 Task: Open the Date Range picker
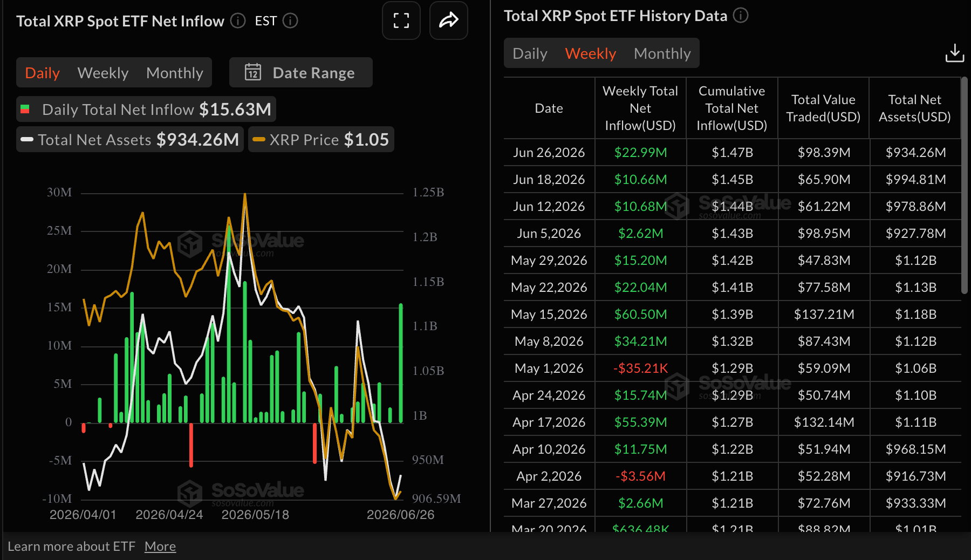[301, 72]
